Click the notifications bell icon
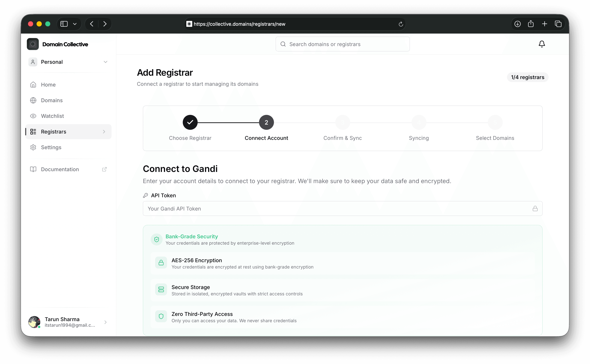The image size is (590, 364). click(542, 44)
